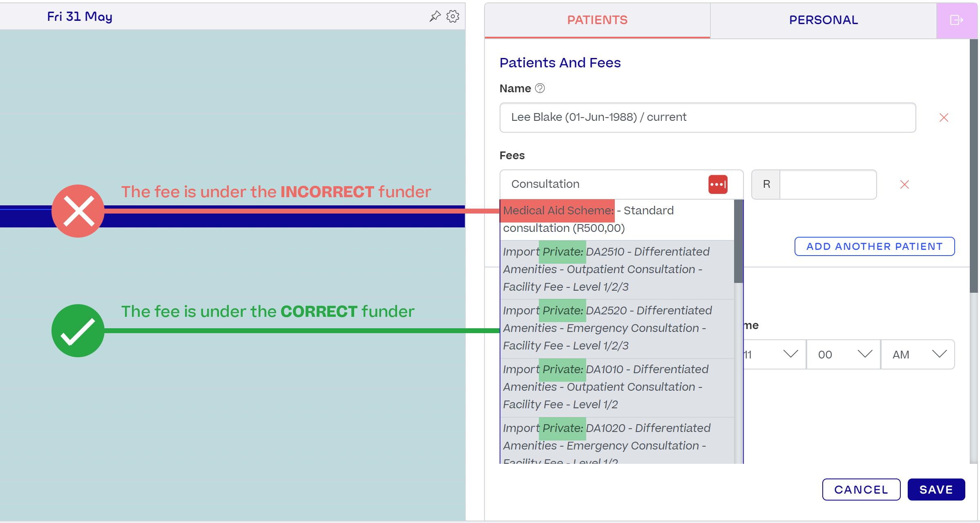Image resolution: width=980 pixels, height=523 pixels.
Task: Open the AM/PM dropdown
Action: pyautogui.click(x=918, y=354)
